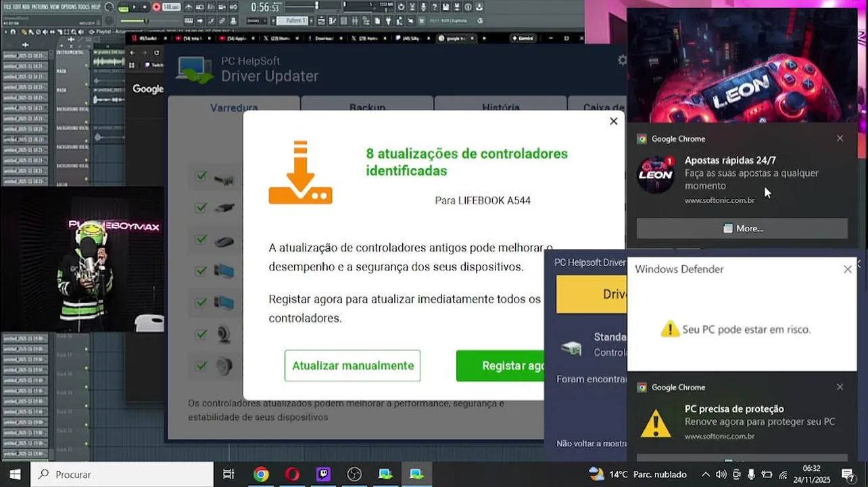Viewport: 868px width, 487px height.
Task: Uncheck the mouse driver checkbox
Action: click(201, 239)
